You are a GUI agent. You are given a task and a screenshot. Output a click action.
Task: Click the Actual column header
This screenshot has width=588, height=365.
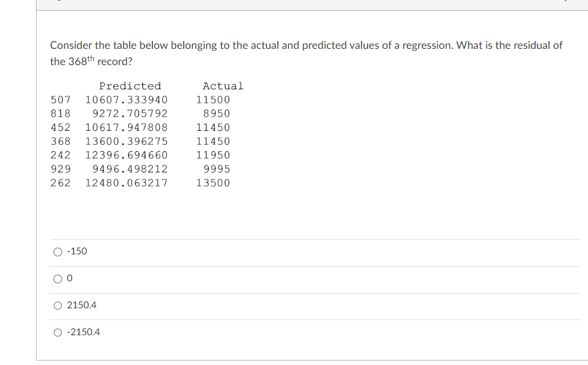click(223, 86)
